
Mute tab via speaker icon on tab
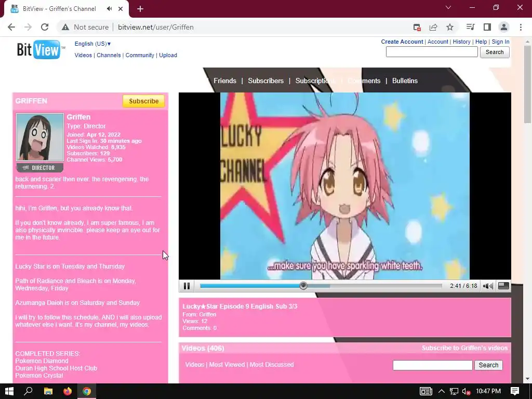(x=109, y=9)
